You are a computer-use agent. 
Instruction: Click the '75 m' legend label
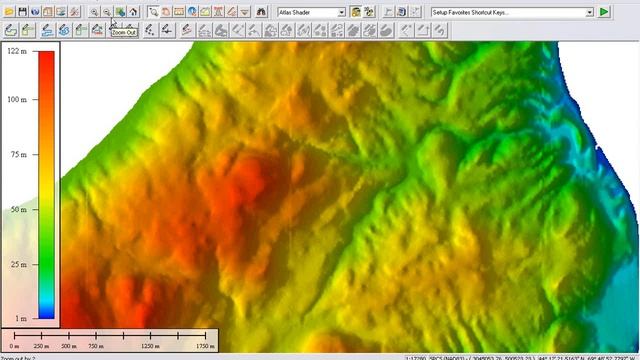click(19, 155)
